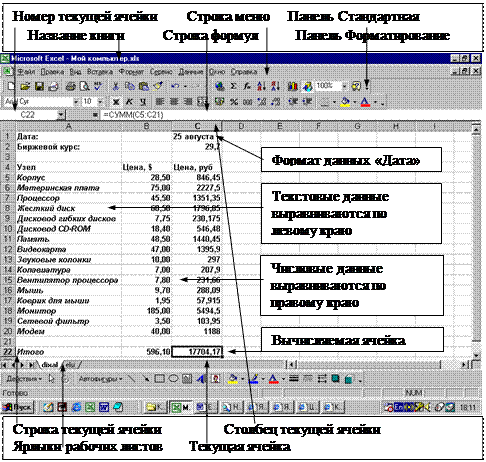Open the Файл menu

26,72
